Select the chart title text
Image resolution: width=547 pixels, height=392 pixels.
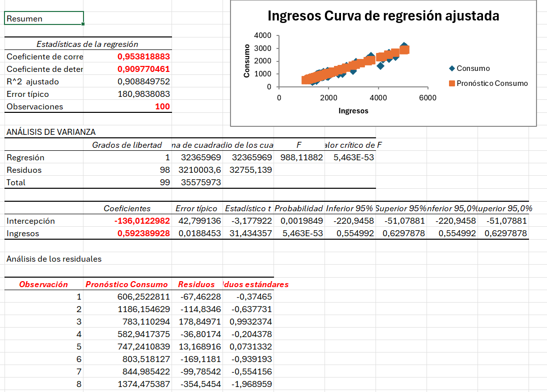point(383,16)
